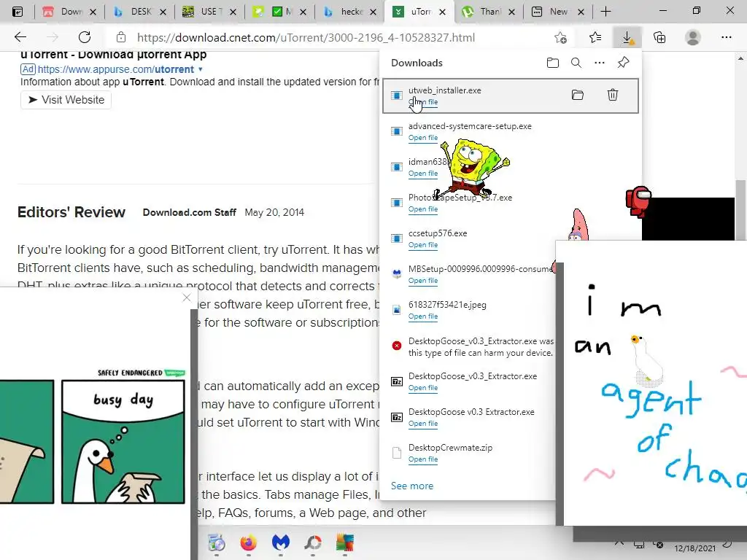
Task: View site info via the padlock icon
Action: point(121,37)
